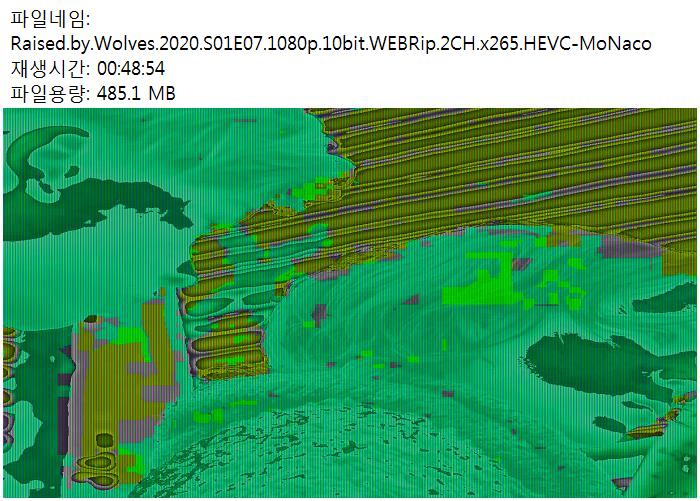The image size is (700, 501).
Task: Click the '재생시간: 00:48:54' line
Action: coord(88,68)
